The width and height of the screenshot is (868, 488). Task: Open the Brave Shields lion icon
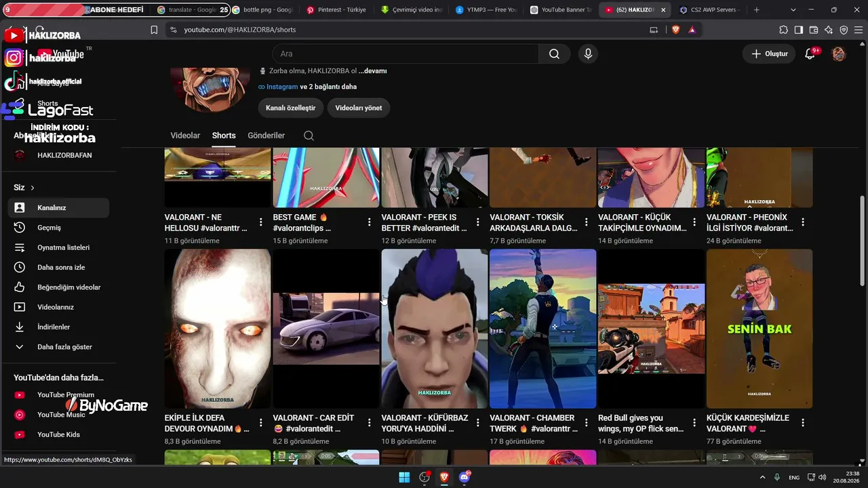pyautogui.click(x=675, y=30)
